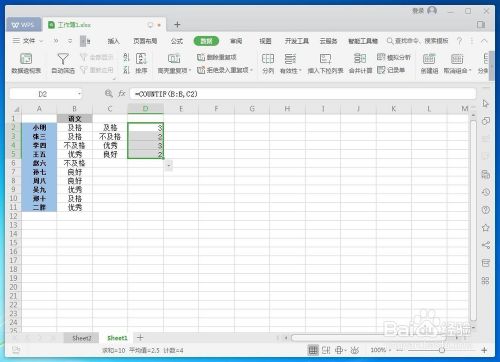Sort ascending with the A-Z icon
Screen dimensions: 500x362
coord(126,57)
